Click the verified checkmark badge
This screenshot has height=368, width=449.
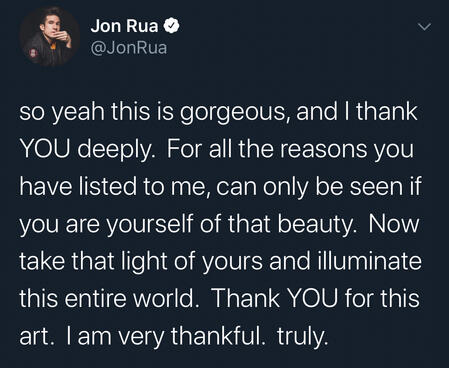(172, 26)
